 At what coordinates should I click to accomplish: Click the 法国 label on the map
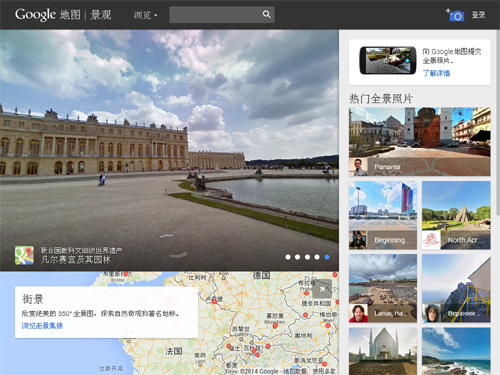point(174,351)
